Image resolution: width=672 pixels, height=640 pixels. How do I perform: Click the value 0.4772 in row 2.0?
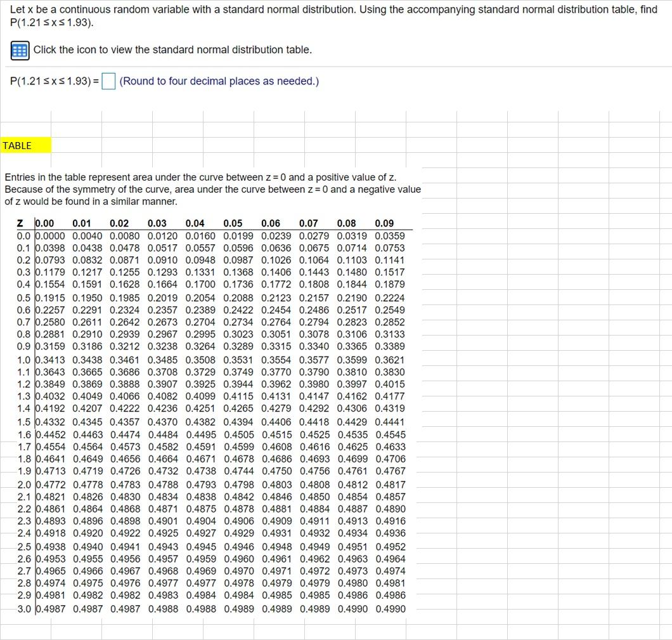pyautogui.click(x=51, y=485)
